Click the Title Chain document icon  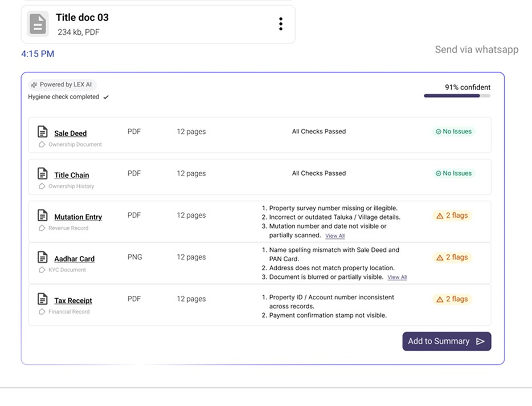click(x=42, y=173)
